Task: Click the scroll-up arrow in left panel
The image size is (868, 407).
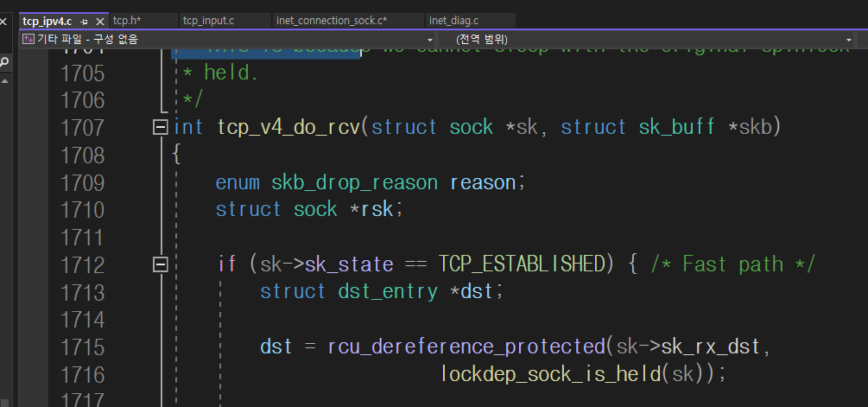Action: coord(4,80)
